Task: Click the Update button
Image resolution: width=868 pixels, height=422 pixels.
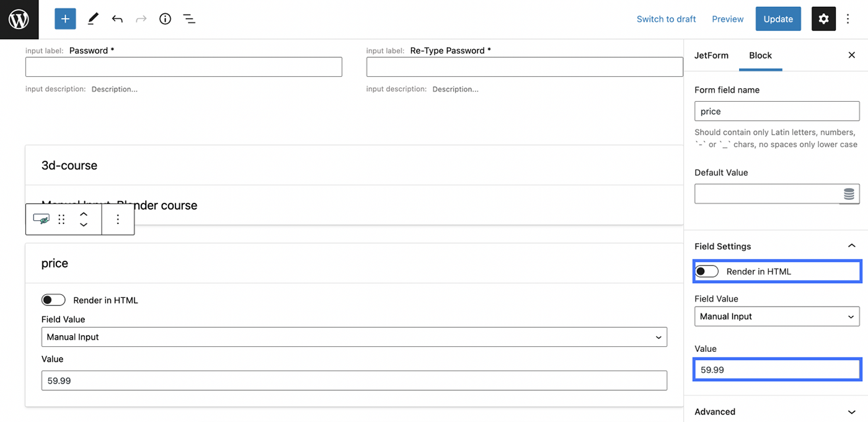Action: click(x=778, y=19)
